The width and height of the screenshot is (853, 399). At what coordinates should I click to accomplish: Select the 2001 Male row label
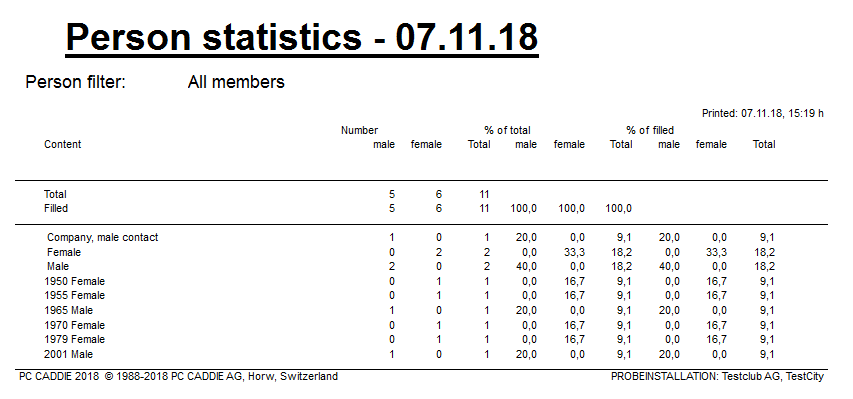pos(69,354)
